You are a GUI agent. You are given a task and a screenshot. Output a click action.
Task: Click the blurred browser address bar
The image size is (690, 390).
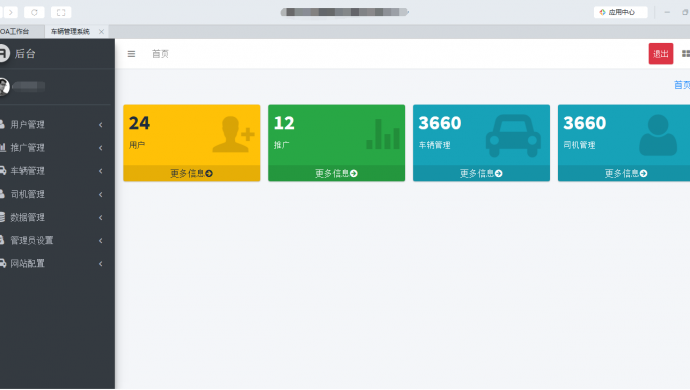click(345, 12)
